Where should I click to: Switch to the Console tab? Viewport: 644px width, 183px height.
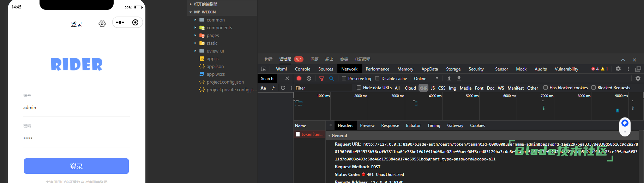302,69
